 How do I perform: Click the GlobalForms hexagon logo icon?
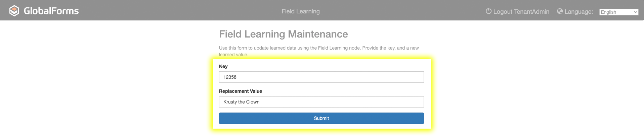[14, 11]
